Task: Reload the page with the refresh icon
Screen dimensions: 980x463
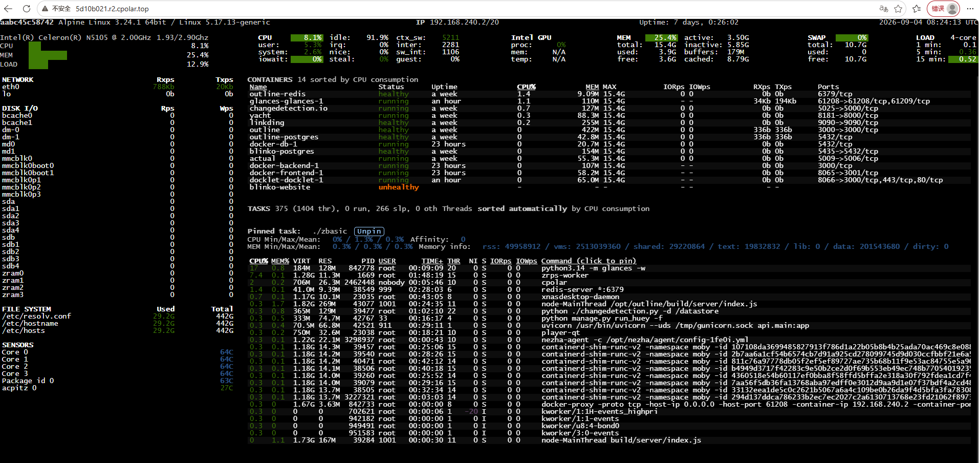Action: tap(27, 9)
